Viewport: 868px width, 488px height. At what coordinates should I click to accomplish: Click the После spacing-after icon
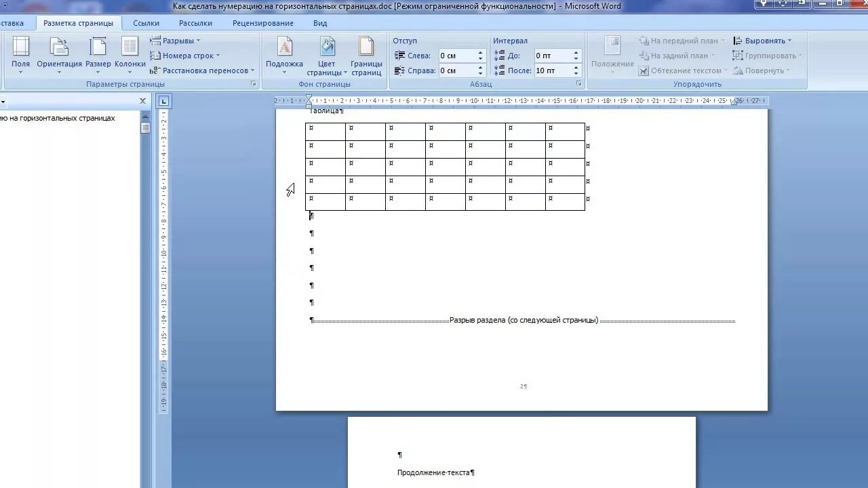(500, 70)
